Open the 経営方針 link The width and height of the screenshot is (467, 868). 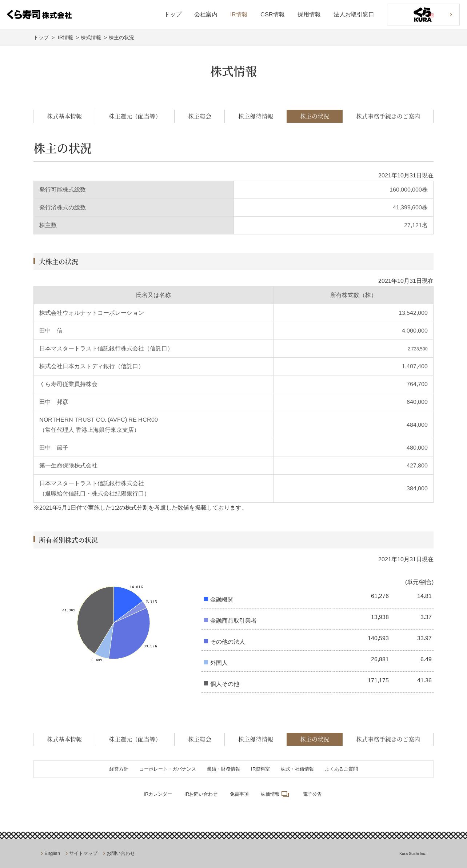[119, 769]
